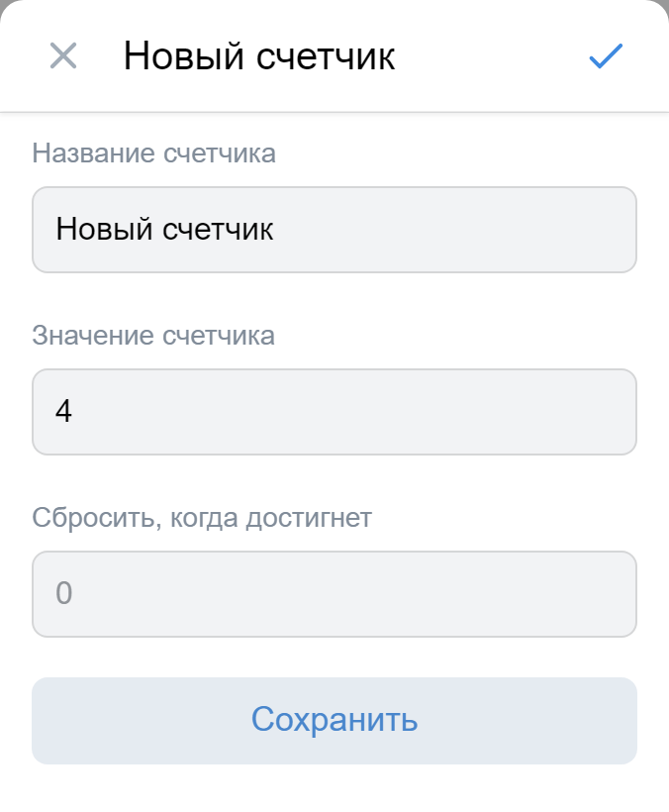The image size is (669, 812).
Task: Tap the checkmark icon in the header
Action: click(606, 56)
